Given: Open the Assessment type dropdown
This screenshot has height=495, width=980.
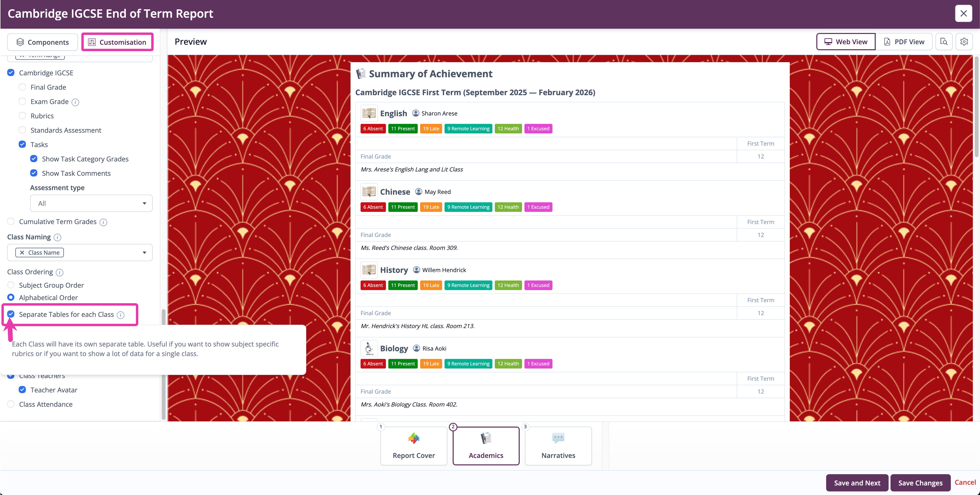Looking at the screenshot, I should click(91, 203).
